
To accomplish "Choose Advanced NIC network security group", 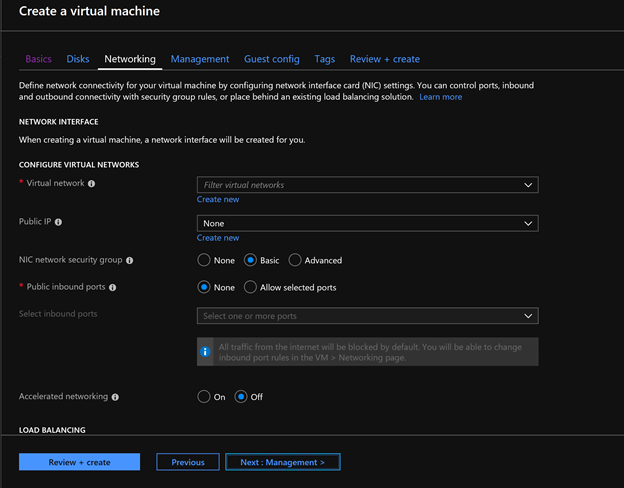I will pyautogui.click(x=295, y=260).
